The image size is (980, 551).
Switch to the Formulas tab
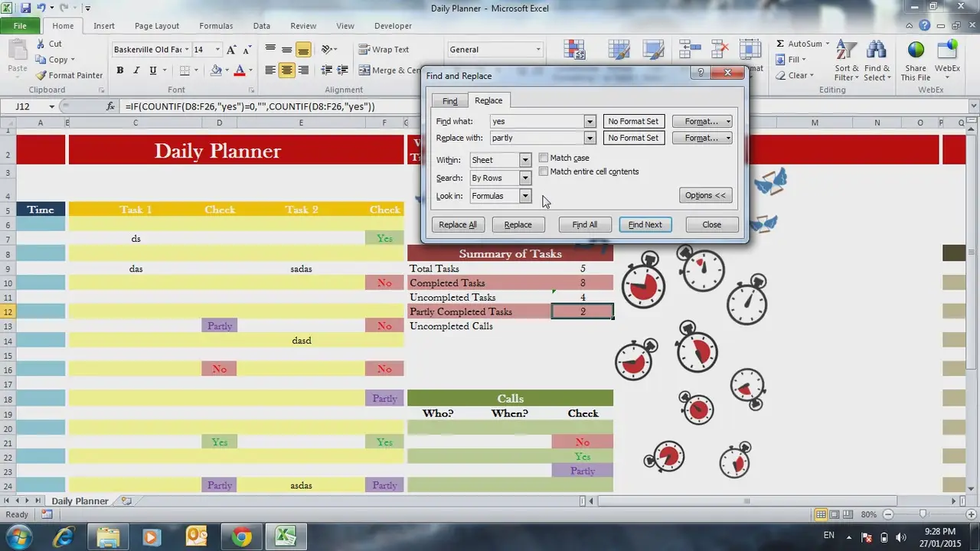click(216, 26)
